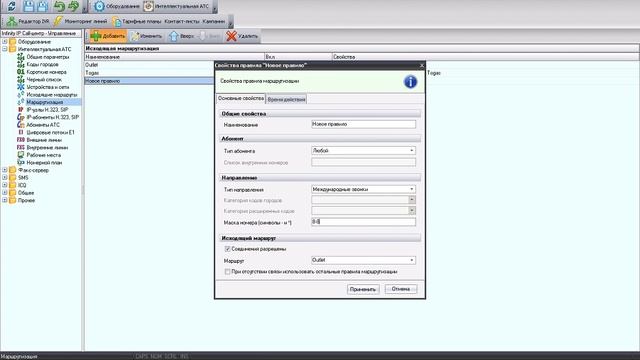Expand the Факс-сервер tree folder
Image resolution: width=640 pixels, height=360 pixels.
pos(5,170)
